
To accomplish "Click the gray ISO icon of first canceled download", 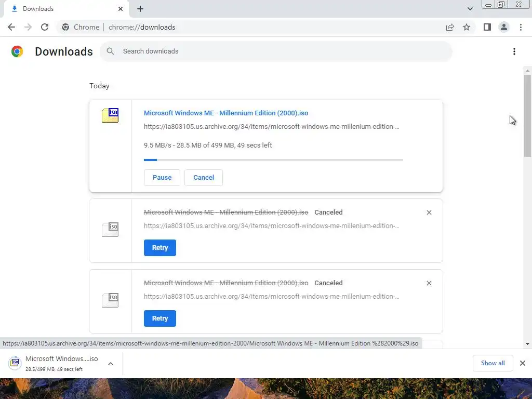I will pyautogui.click(x=110, y=230).
